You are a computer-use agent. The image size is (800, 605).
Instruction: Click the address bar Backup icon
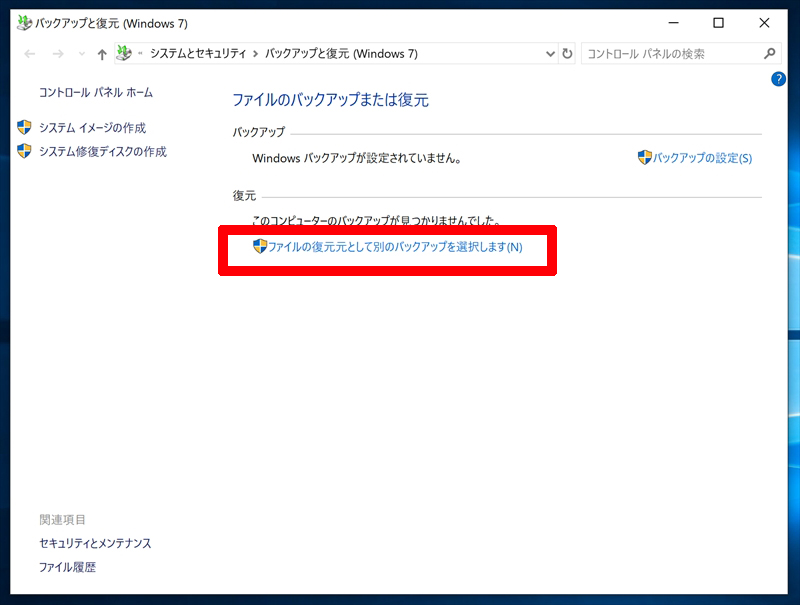124,53
